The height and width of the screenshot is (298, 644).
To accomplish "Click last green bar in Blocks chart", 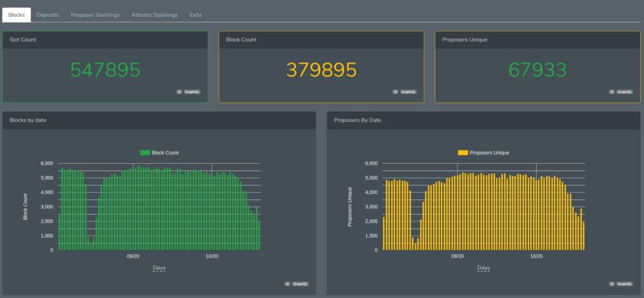I will point(259,236).
